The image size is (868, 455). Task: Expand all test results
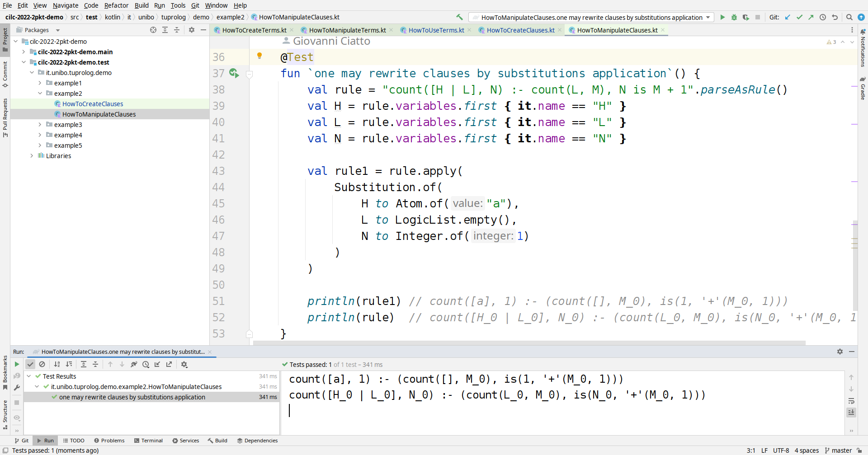(84, 364)
